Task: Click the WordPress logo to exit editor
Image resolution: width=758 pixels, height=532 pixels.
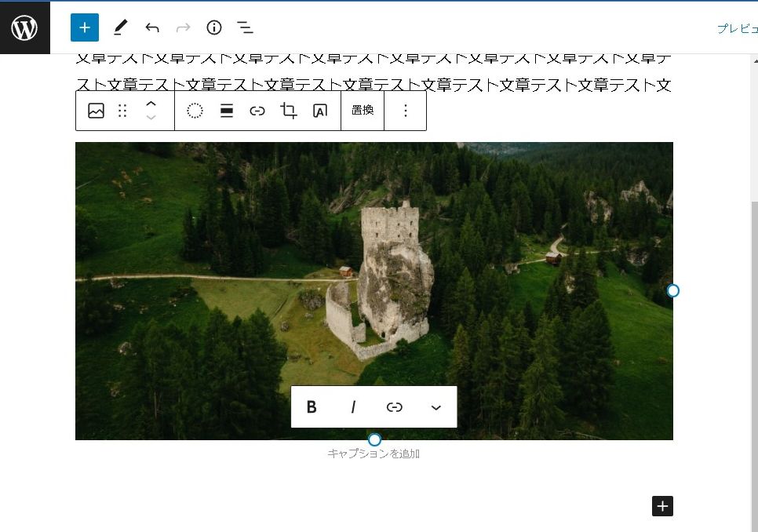Action: pos(25,28)
